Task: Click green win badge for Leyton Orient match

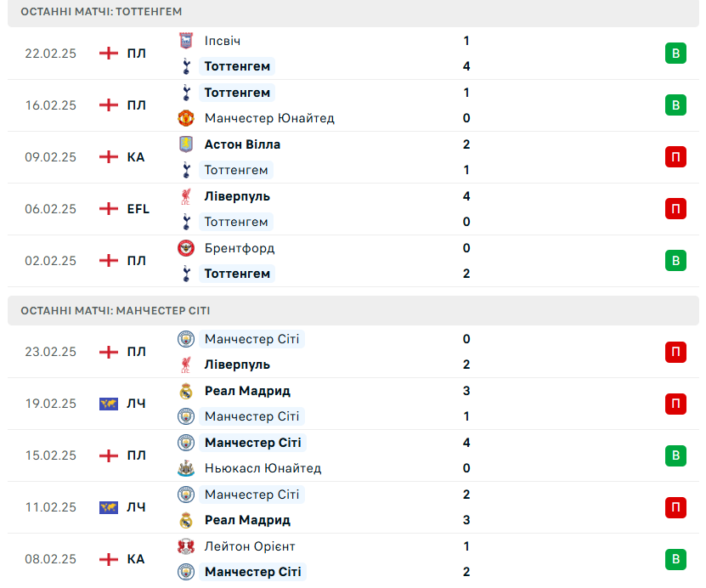Action: coord(675,559)
